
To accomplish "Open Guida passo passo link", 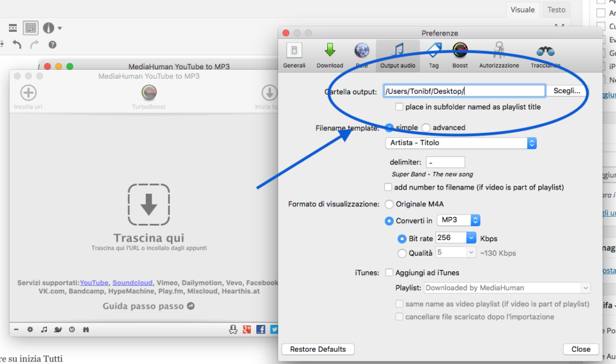I will (x=149, y=306).
